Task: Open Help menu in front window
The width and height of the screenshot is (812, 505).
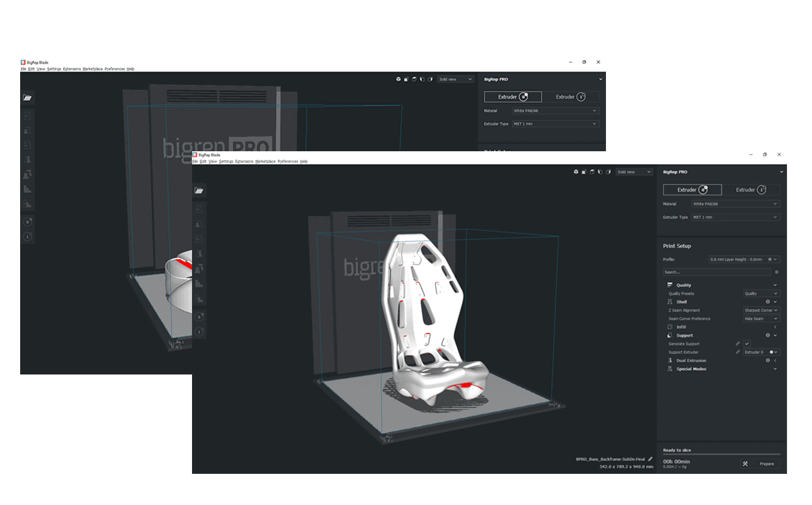Action: point(304,162)
